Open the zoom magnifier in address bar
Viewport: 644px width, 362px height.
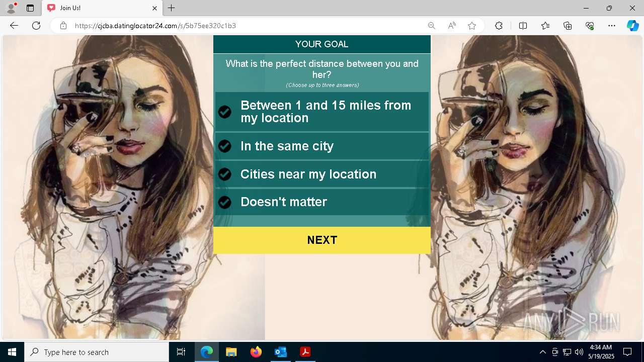tap(431, 26)
